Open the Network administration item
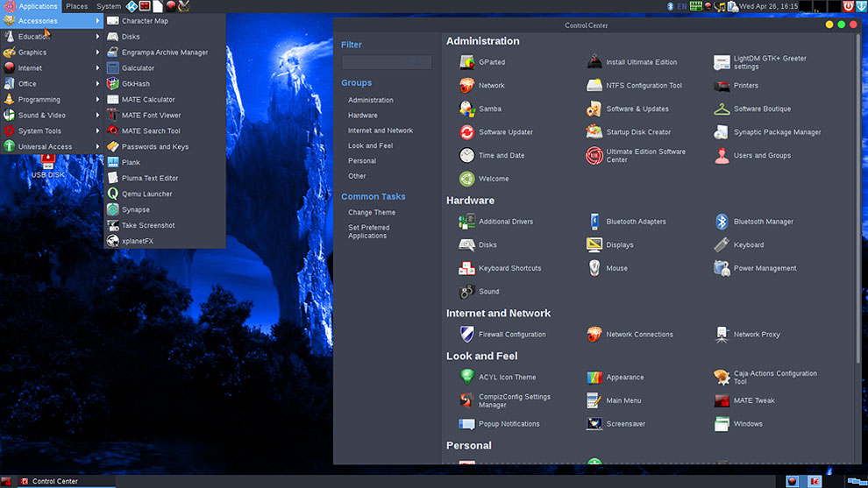This screenshot has width=868, height=488. click(x=482, y=85)
